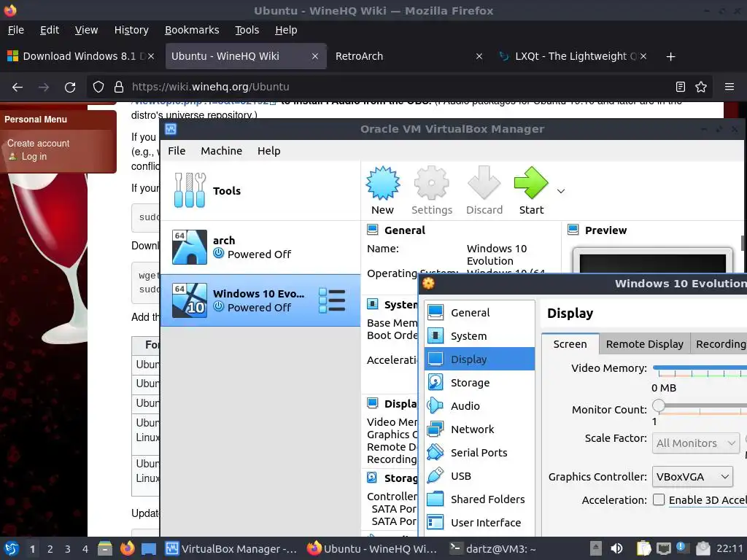Screen dimensions: 747x560
Task: Open System settings category
Action: (479, 335)
